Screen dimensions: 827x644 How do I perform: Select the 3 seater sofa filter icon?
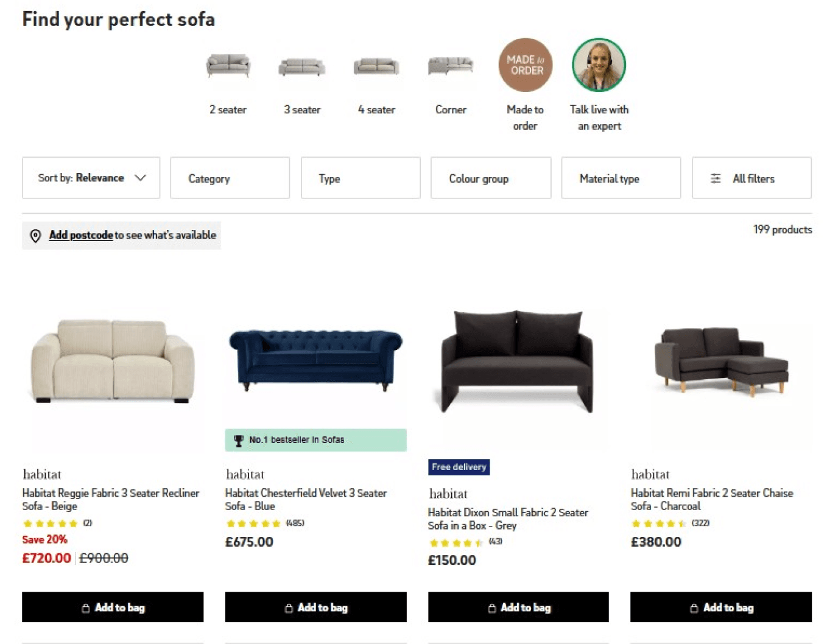302,67
